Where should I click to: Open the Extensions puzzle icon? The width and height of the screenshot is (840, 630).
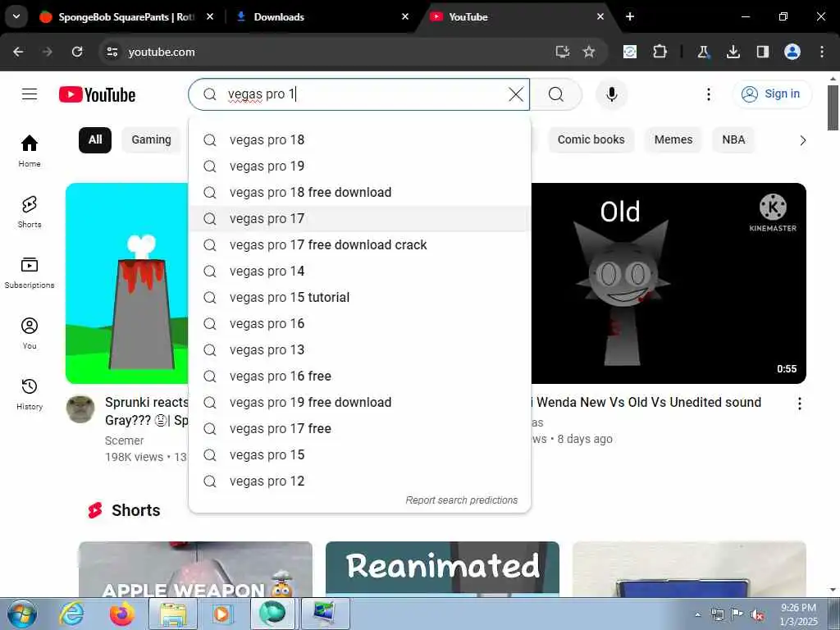[660, 52]
